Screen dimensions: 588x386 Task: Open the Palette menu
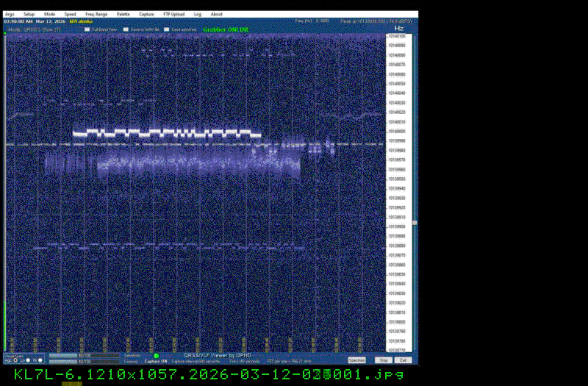tap(123, 14)
